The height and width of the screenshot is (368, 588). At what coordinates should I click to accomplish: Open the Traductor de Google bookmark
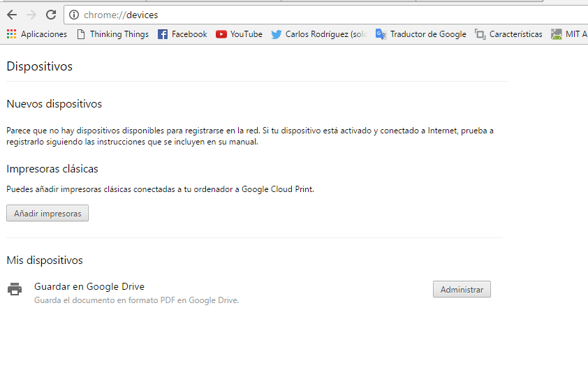(x=421, y=34)
